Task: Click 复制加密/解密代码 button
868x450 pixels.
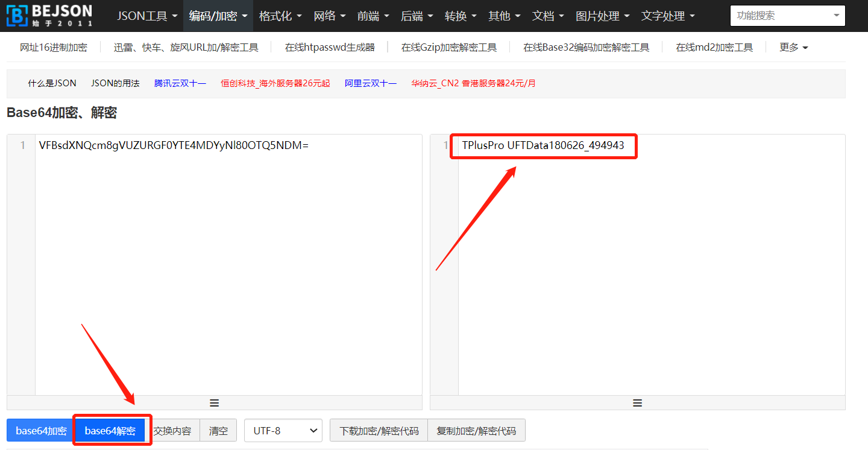Action: (x=476, y=431)
